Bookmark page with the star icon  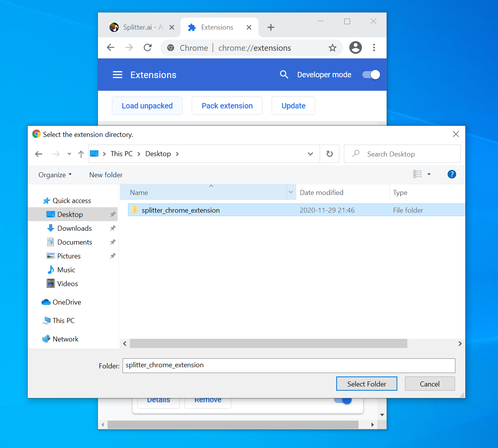332,48
